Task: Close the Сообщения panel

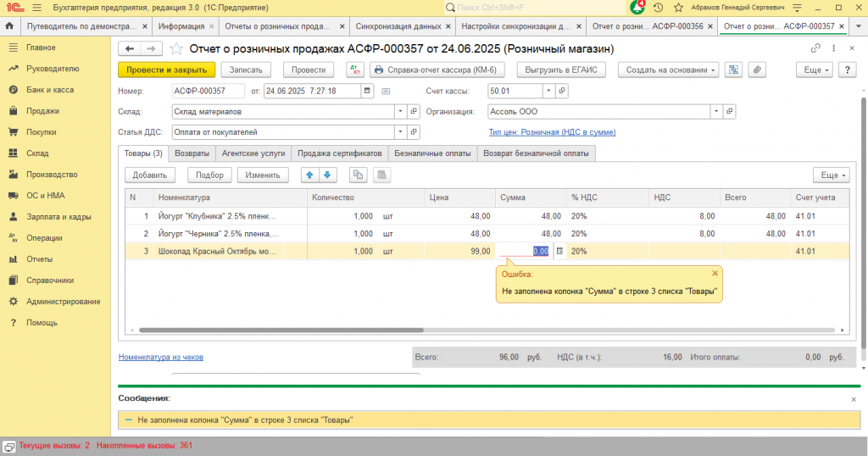Action: (x=854, y=399)
